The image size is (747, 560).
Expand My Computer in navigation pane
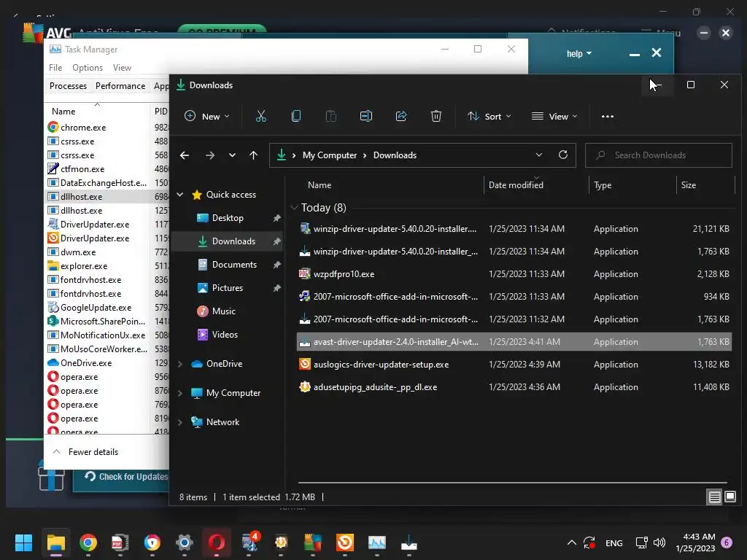click(180, 393)
